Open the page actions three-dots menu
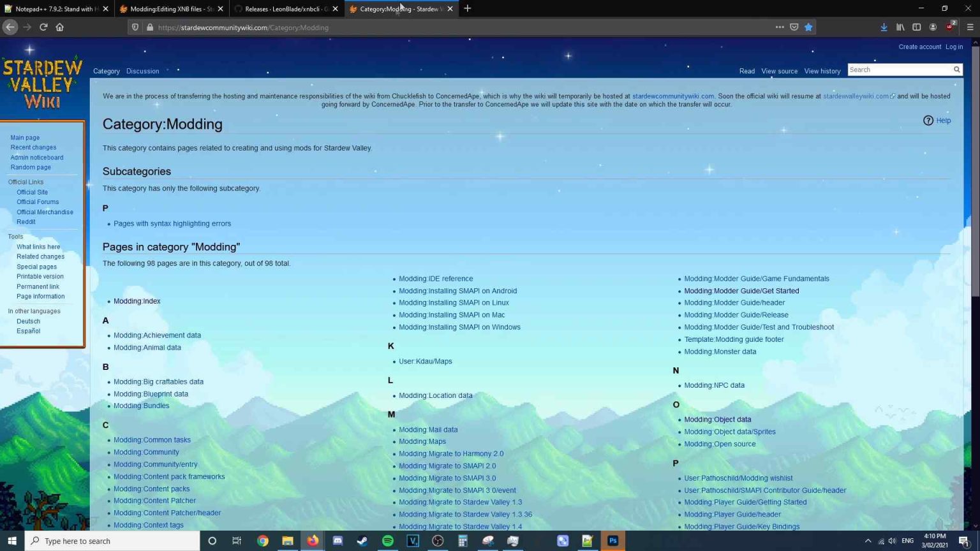980x551 pixels. click(780, 27)
